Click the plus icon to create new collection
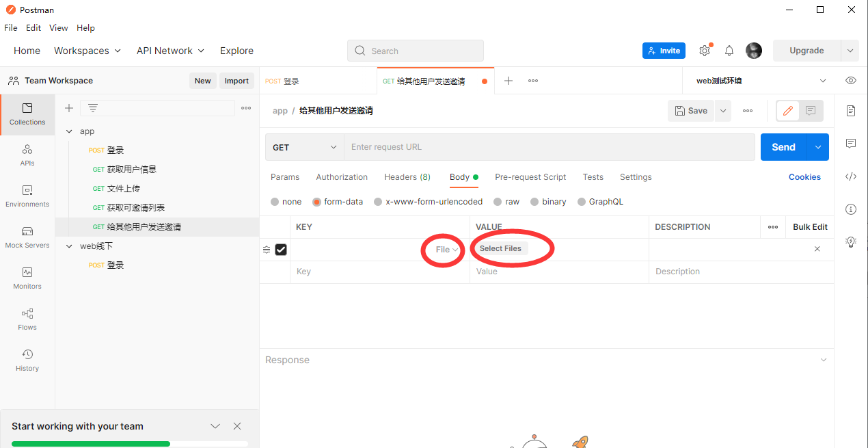 pos(69,108)
